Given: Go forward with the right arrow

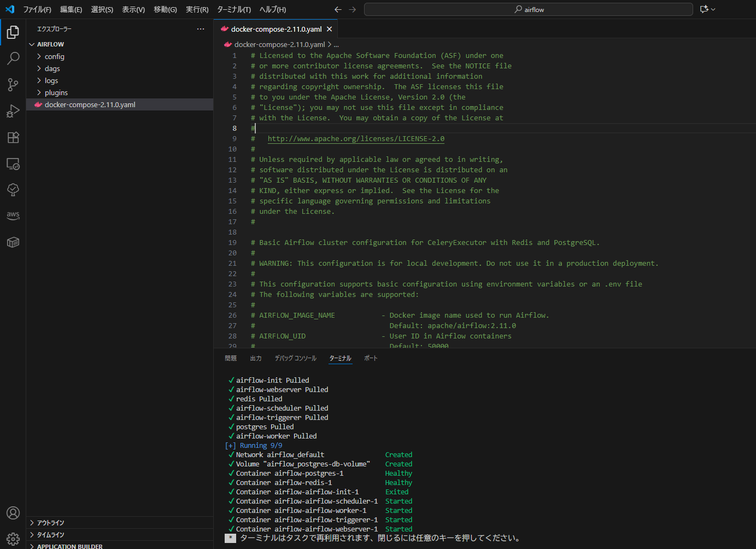Looking at the screenshot, I should click(x=352, y=9).
